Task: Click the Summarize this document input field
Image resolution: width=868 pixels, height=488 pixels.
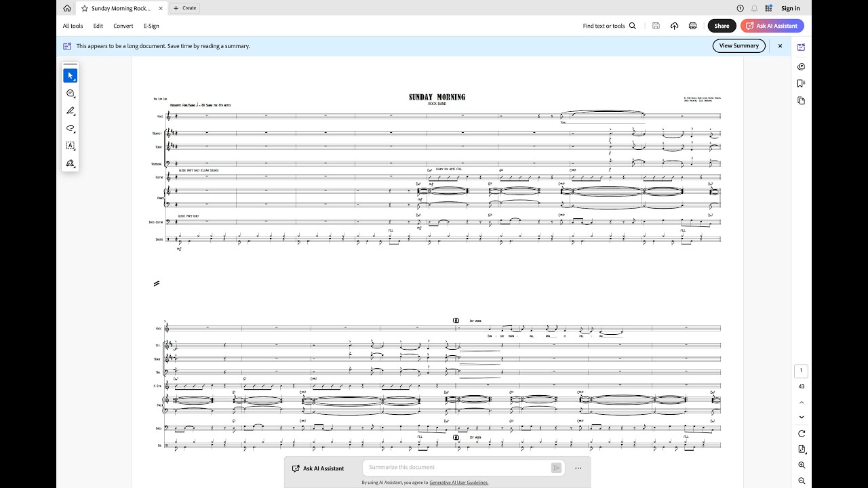Action: pos(458,468)
